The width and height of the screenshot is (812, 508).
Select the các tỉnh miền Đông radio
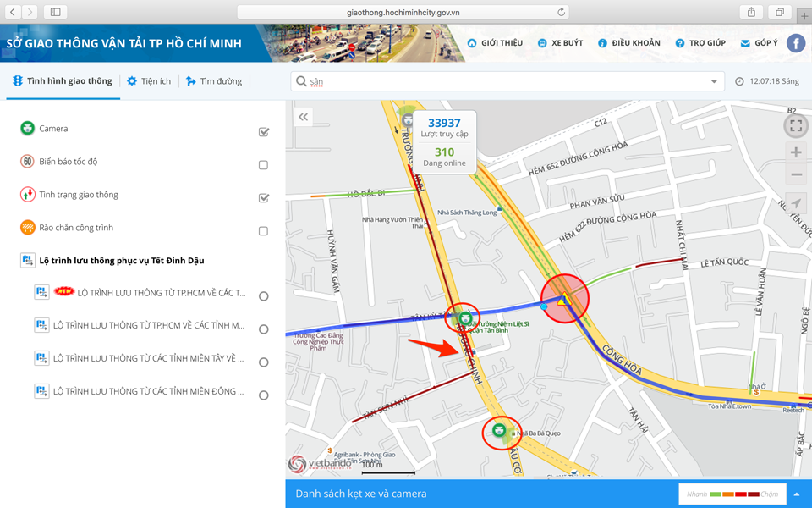coord(264,395)
